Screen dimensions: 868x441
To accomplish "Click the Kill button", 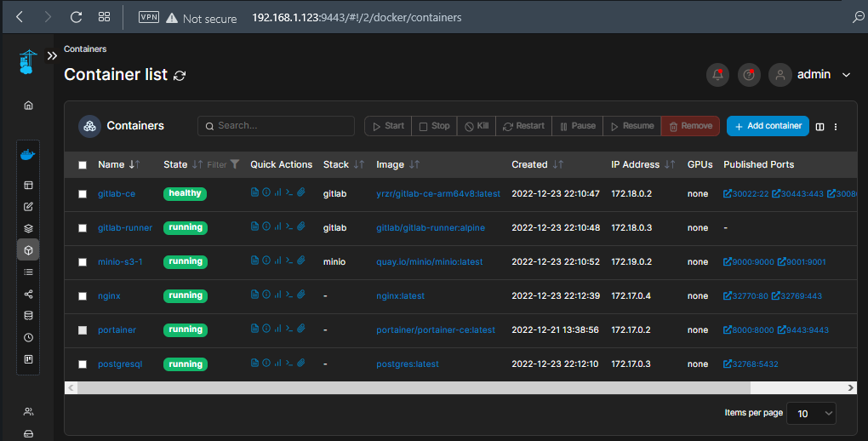I will (477, 126).
